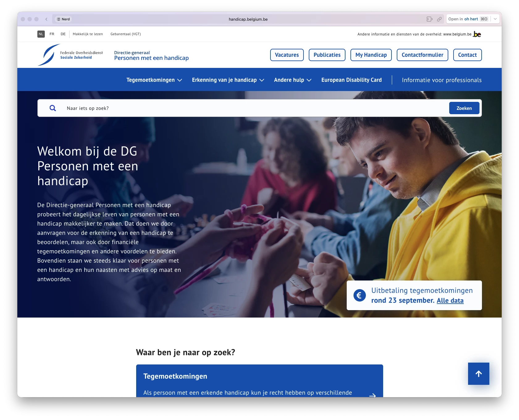Click the Federale Overheidsdienst Sociale Zekerheid logo
519x420 pixels.
pos(70,55)
